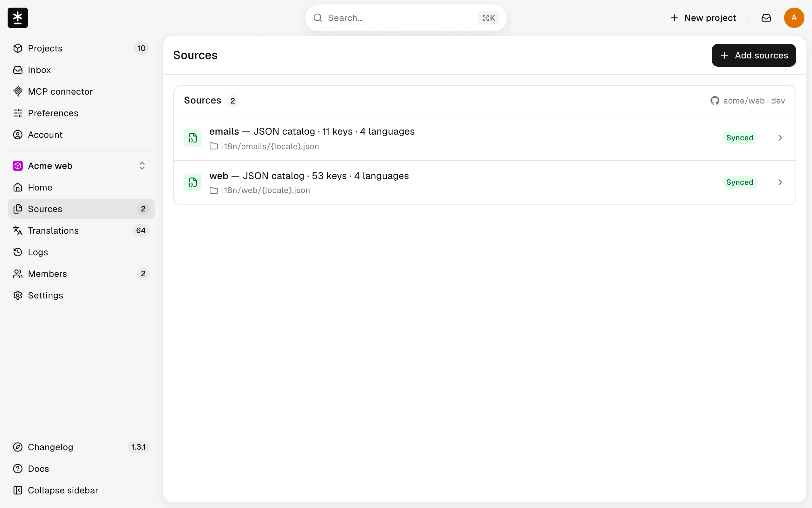Click the ⌘K shortcut badge
Viewport: 812px width, 508px height.
click(x=488, y=18)
